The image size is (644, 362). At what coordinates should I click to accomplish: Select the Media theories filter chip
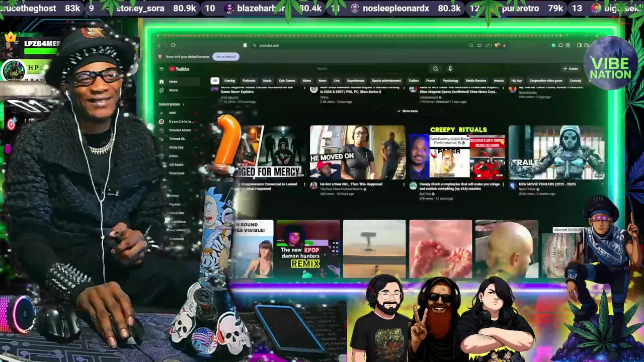[476, 80]
